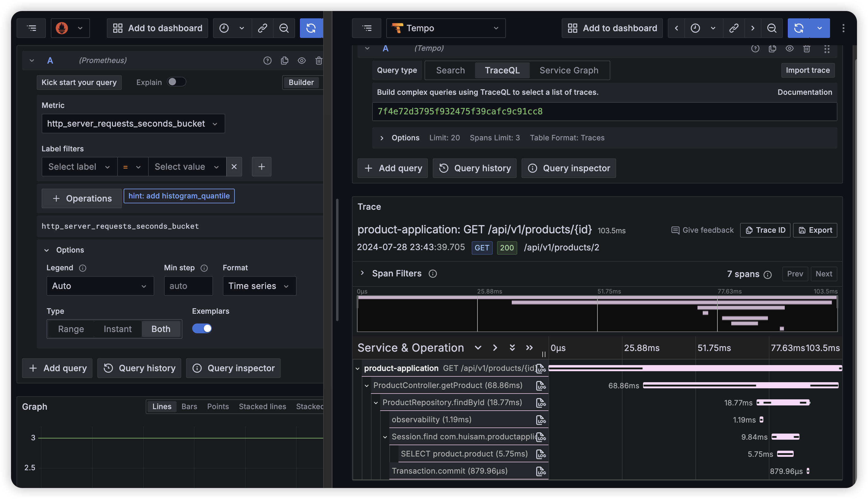Click the trace minimap timeline overview
The height and width of the screenshot is (499, 868).
pos(597,314)
